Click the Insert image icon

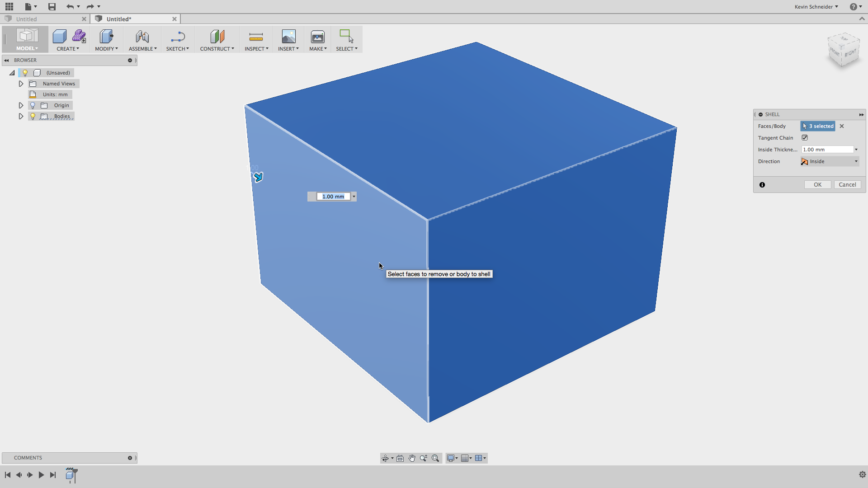point(288,37)
